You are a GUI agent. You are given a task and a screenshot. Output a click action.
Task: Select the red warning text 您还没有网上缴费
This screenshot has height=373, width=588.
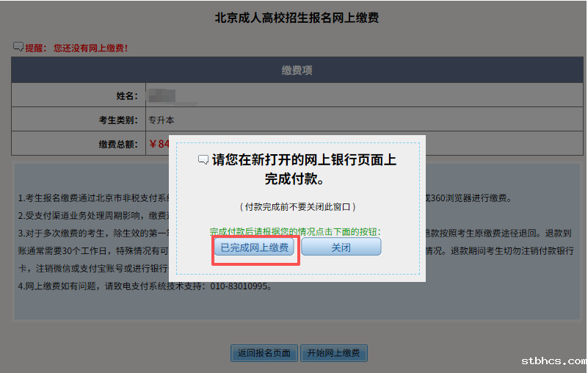pyautogui.click(x=91, y=48)
